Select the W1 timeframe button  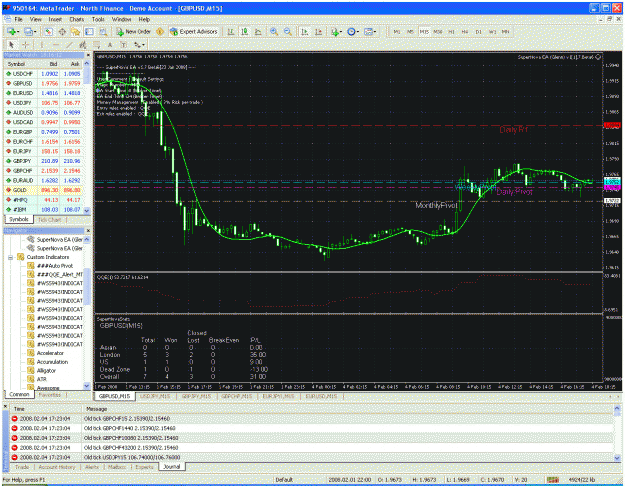tap(492, 31)
